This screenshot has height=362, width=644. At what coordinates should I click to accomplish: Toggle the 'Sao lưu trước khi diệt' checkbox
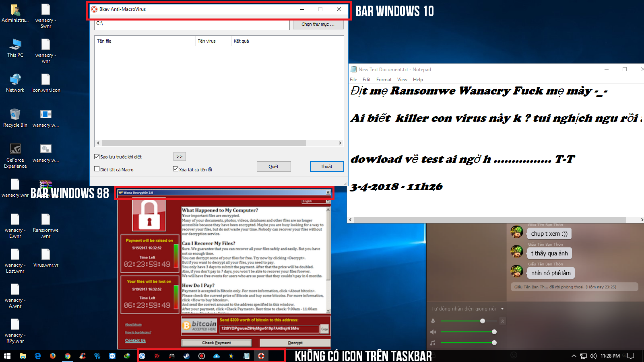(97, 157)
